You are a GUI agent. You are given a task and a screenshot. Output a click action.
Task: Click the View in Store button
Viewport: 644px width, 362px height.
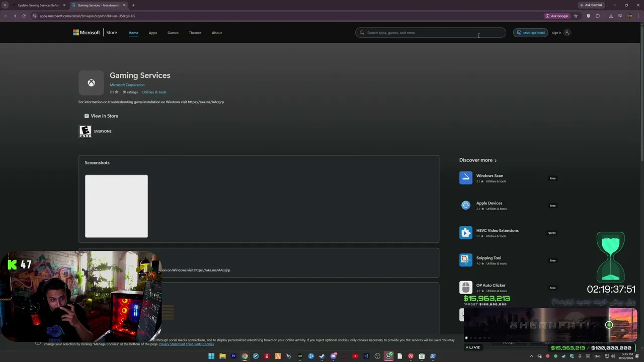click(101, 116)
